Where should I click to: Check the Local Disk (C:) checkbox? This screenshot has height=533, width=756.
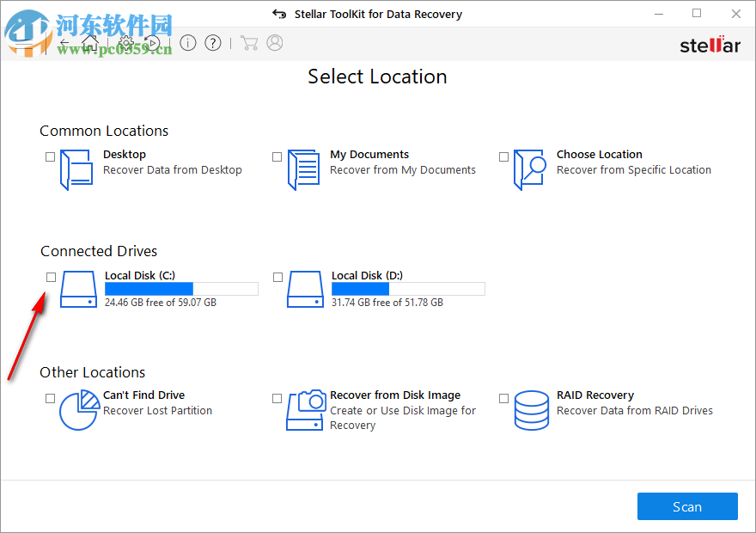point(51,277)
